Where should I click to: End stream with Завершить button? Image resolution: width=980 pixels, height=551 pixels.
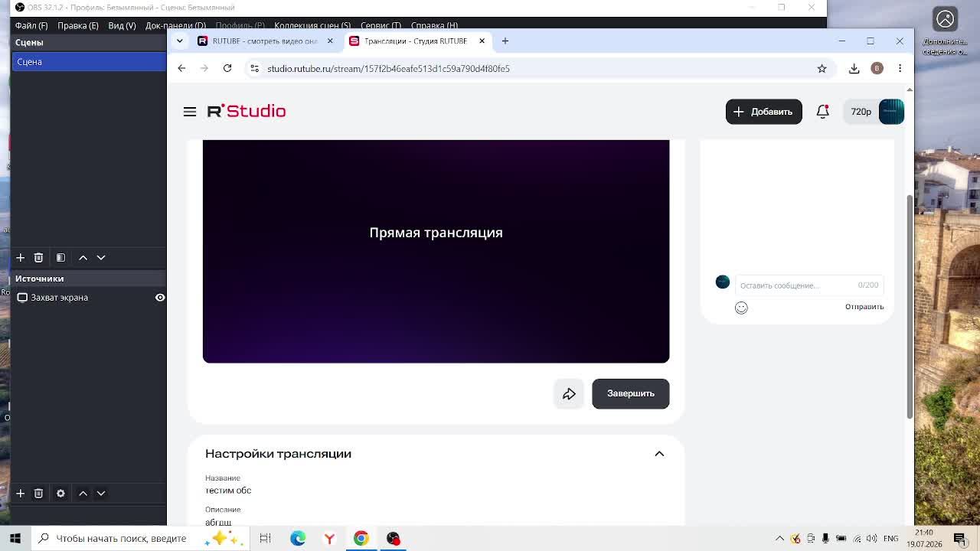coord(630,394)
